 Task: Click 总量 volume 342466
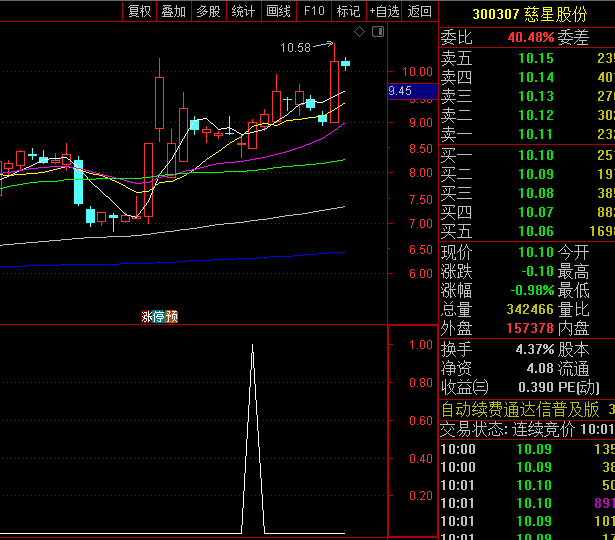pyautogui.click(x=530, y=309)
